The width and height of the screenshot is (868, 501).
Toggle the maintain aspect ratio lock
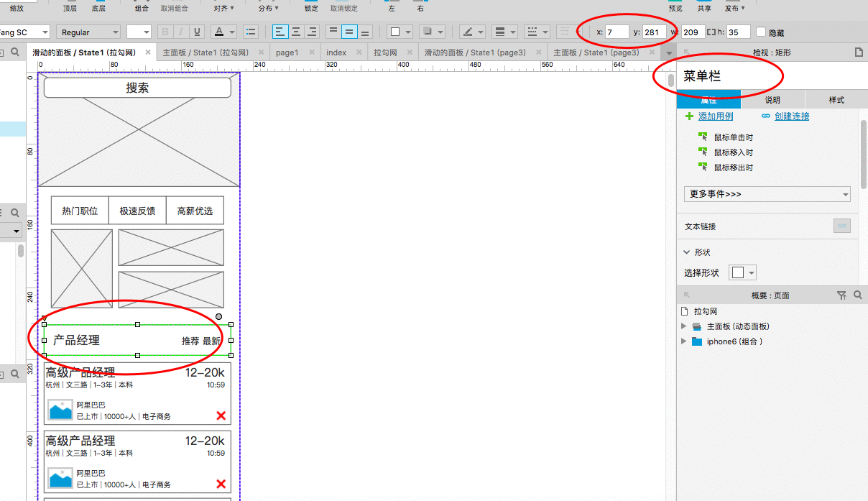pyautogui.click(x=711, y=32)
